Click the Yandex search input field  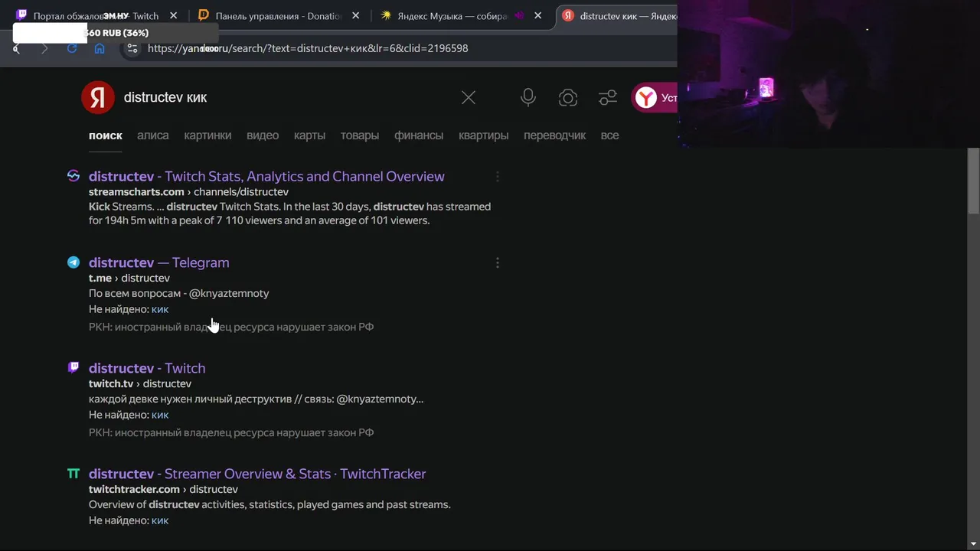(x=287, y=97)
